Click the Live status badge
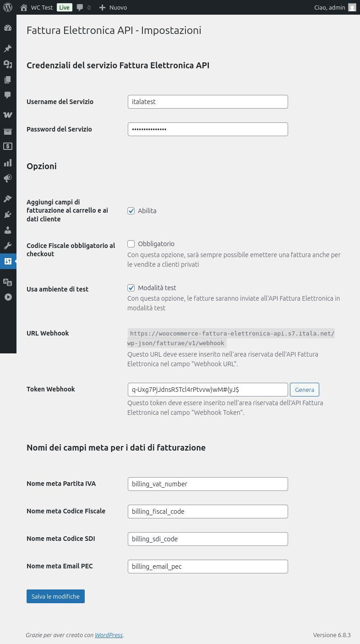This screenshot has height=644, width=360. [65, 7]
